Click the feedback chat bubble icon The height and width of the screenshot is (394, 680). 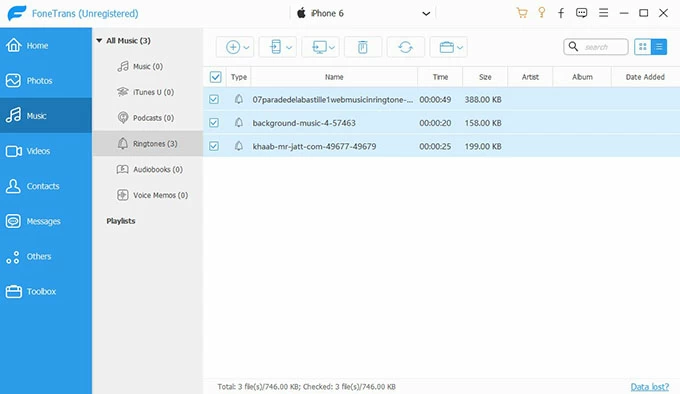582,13
